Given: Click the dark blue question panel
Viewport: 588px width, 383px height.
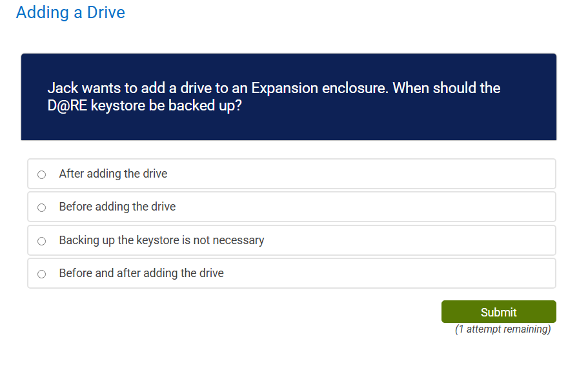Looking at the screenshot, I should click(289, 97).
